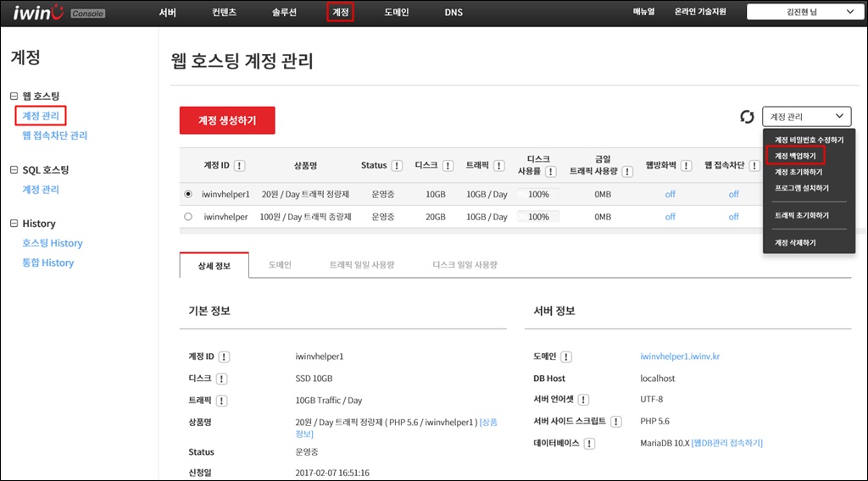The image size is (868, 481).
Task: Click the refresh icon beside 계정 관리 dropdown
Action: pyautogui.click(x=747, y=117)
